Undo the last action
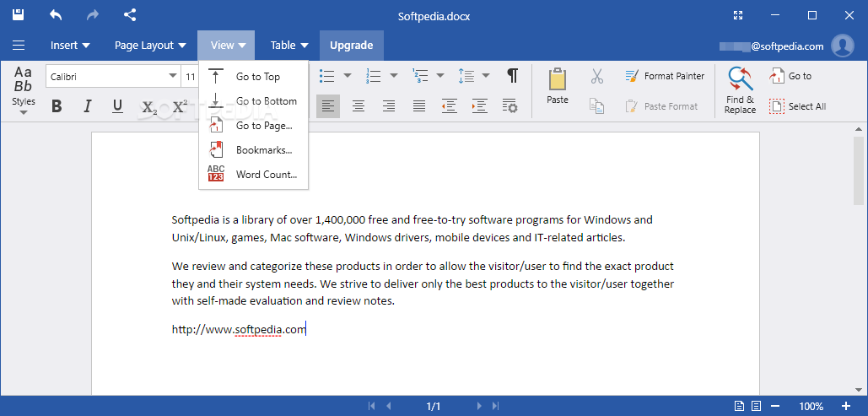Screen dimensions: 868x416 point(56,15)
